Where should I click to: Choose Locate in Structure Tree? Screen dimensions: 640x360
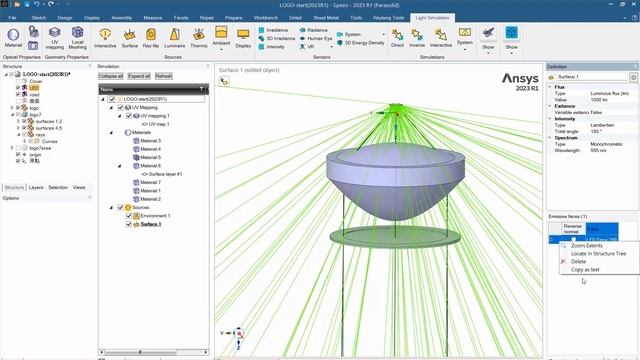point(598,253)
